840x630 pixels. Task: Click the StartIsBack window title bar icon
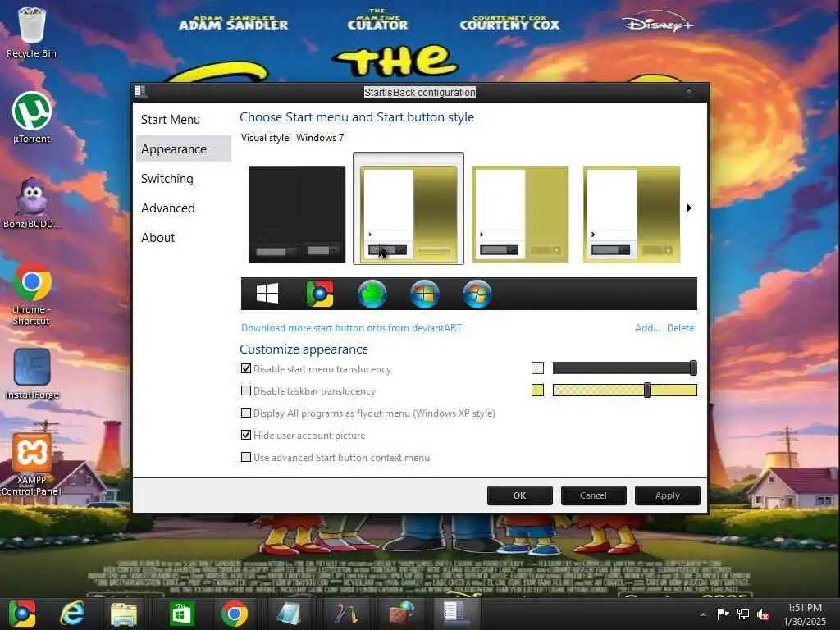point(140,92)
